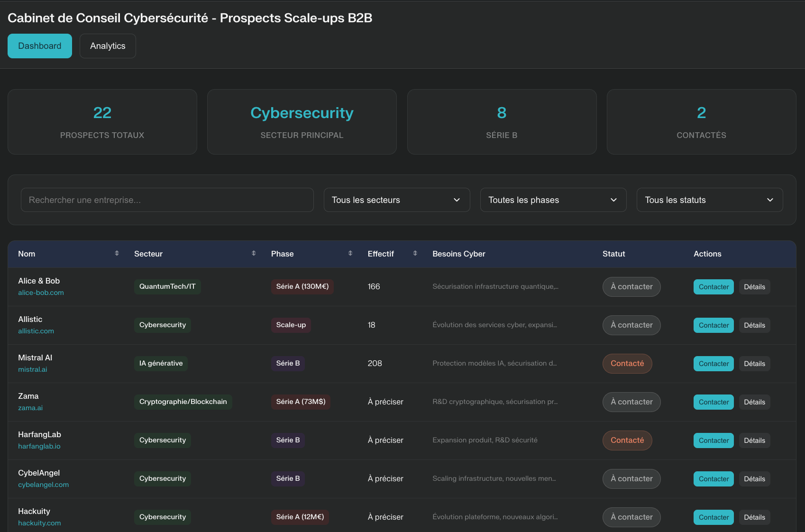This screenshot has height=532, width=805.
Task: Open the allistic.com link
Action: [36, 331]
